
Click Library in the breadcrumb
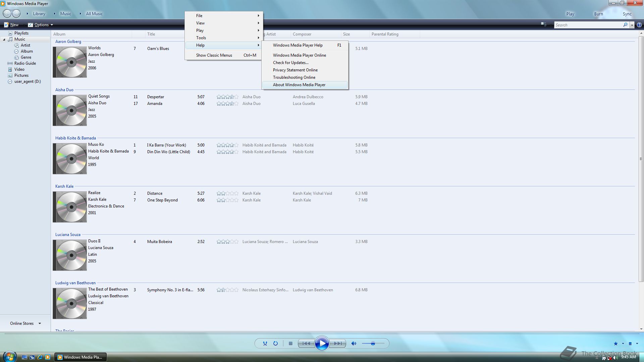39,14
